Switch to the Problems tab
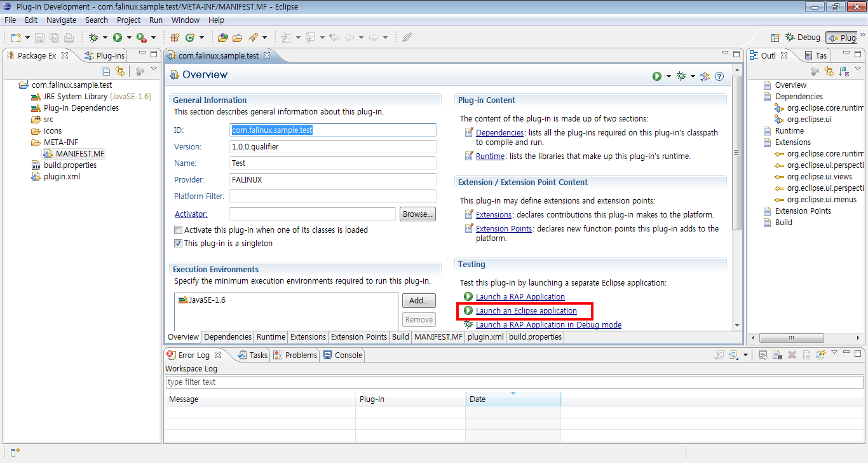Screen dimensions: 868x463 [295, 356]
